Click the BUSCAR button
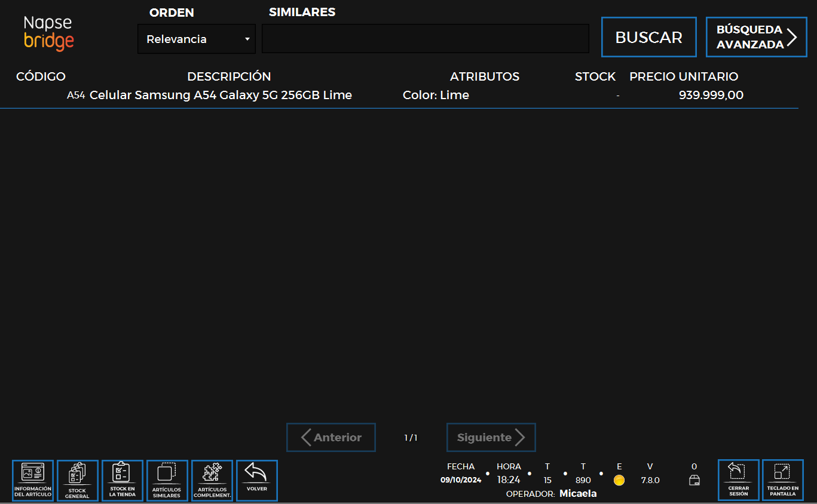817x504 pixels. tap(649, 37)
